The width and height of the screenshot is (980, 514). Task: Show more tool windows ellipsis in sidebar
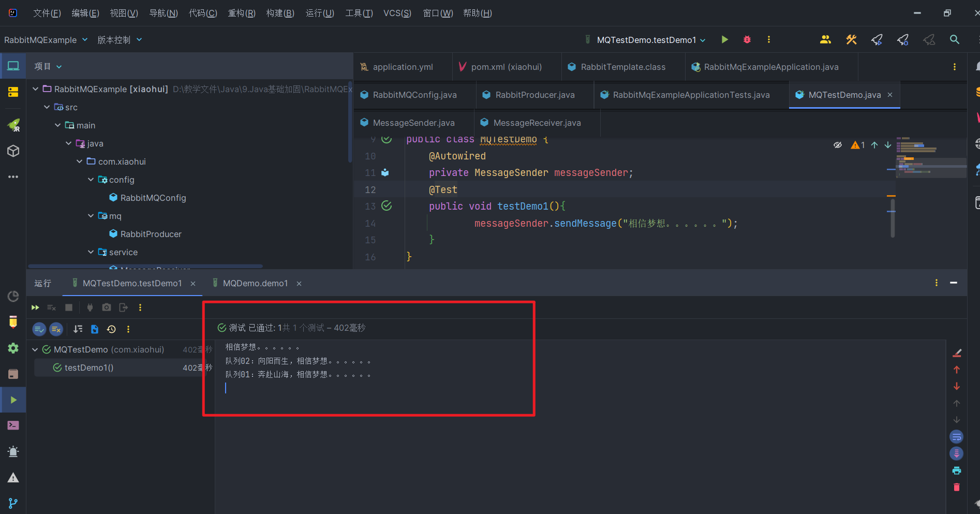13,177
